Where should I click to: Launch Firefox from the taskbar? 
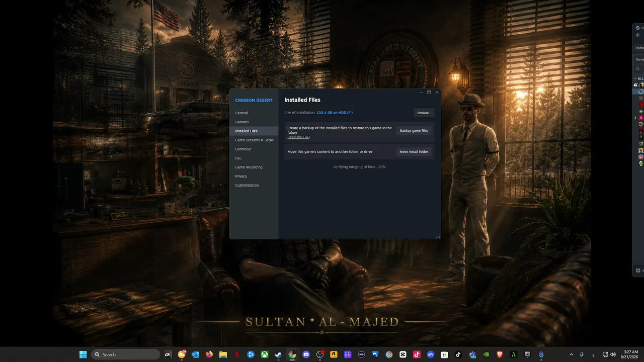[209, 354]
